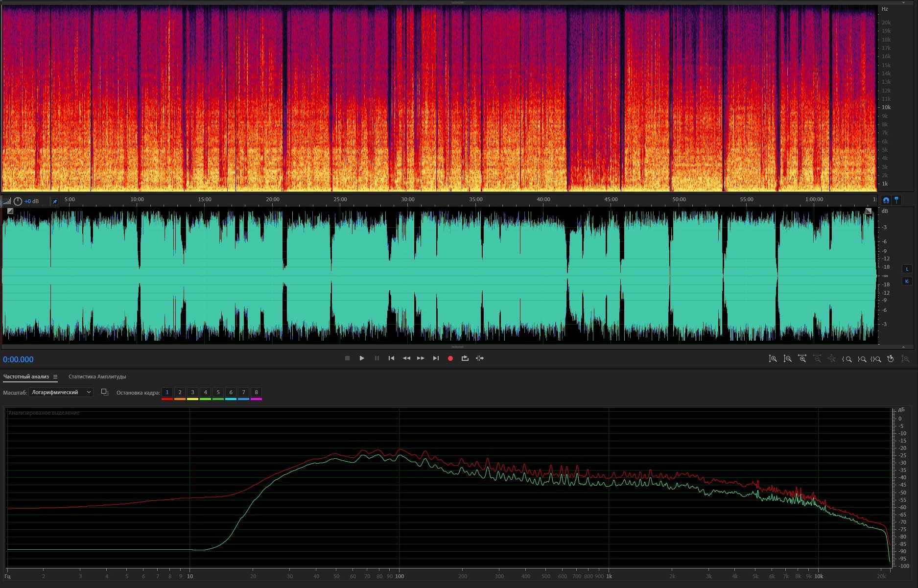Toggle the right channel button below L
The image size is (918, 588).
907,282
